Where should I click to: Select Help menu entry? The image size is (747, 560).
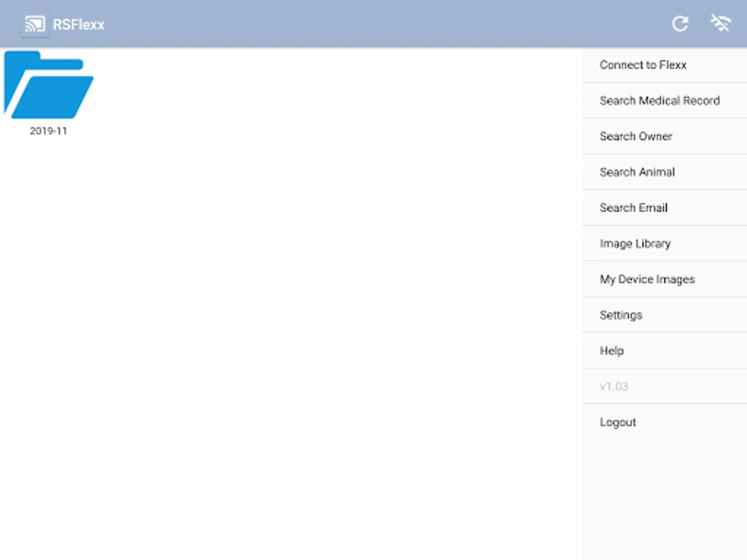click(x=665, y=351)
